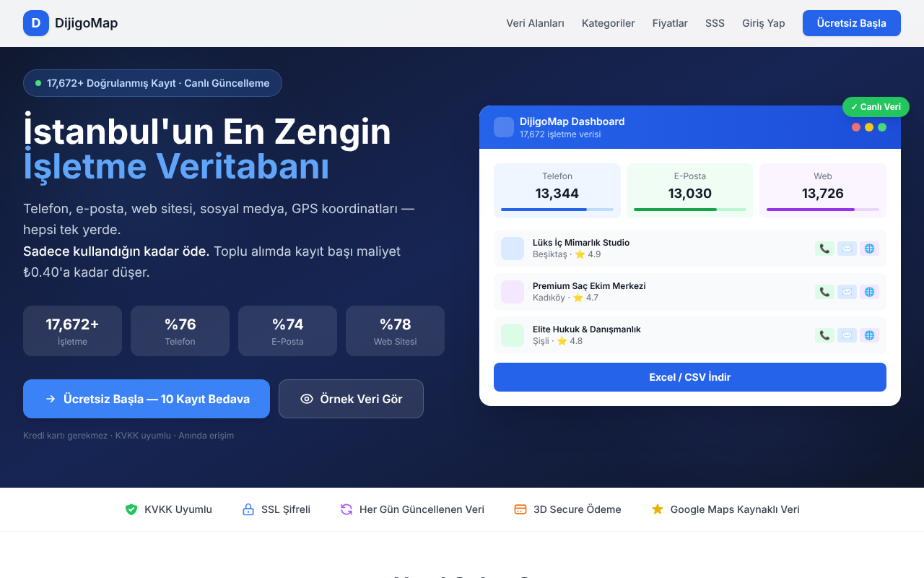Click the %78 Web Sitesi stat card

(395, 331)
